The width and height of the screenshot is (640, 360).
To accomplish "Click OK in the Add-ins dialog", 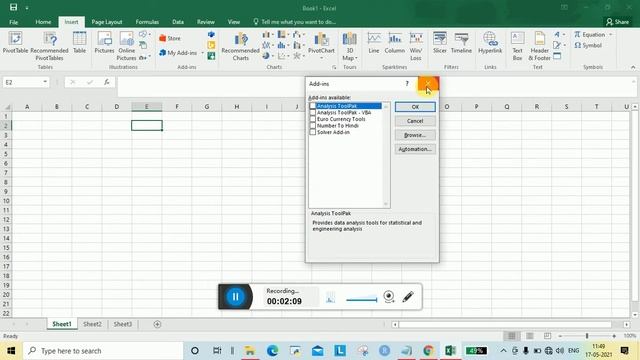I will click(x=415, y=107).
